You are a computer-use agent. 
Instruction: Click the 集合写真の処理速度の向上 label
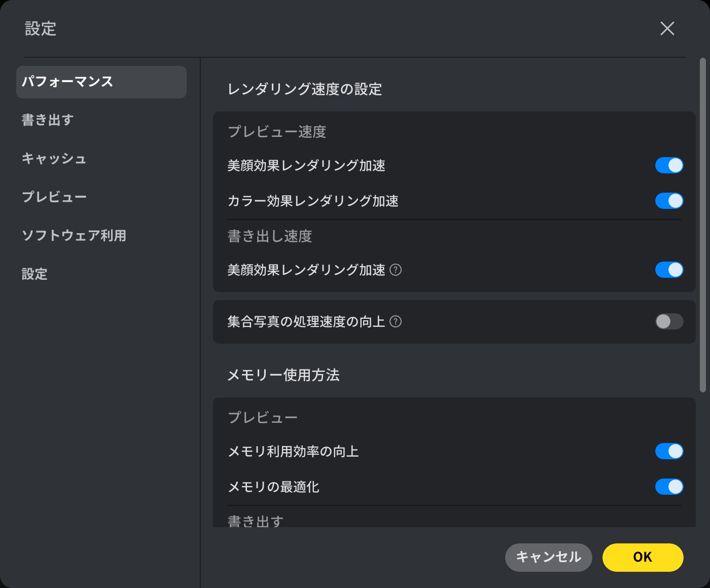click(306, 322)
